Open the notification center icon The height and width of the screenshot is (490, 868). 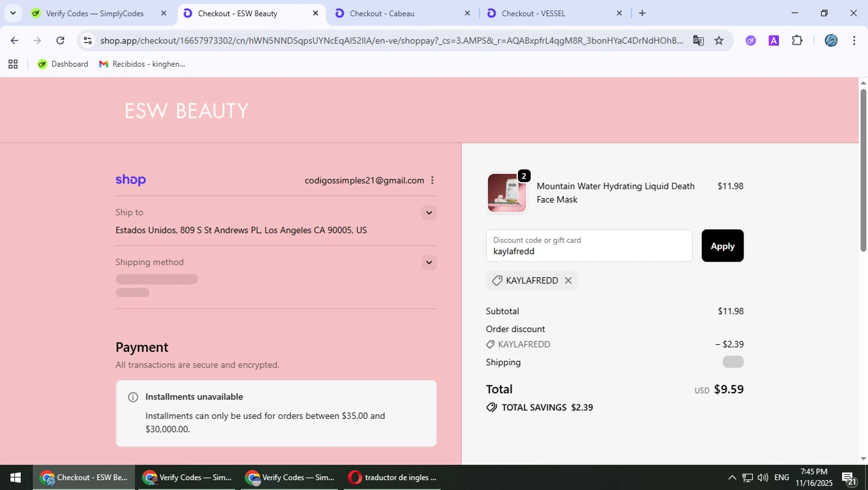tap(849, 478)
